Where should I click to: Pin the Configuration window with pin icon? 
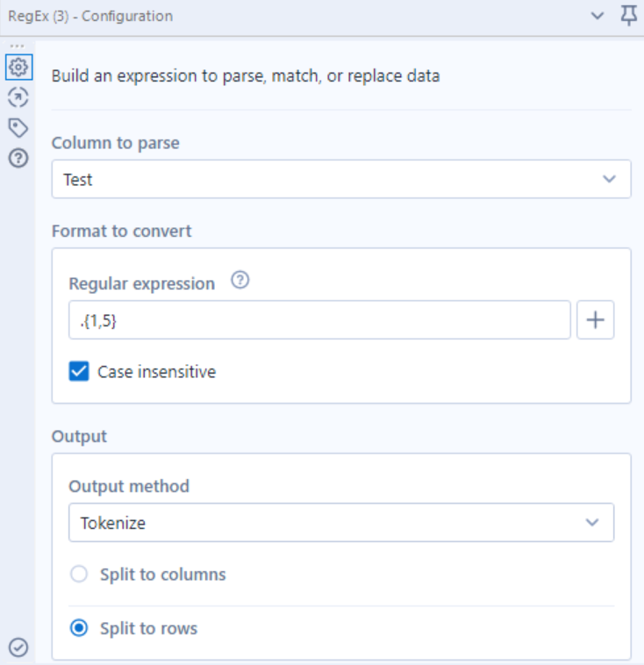pos(628,16)
